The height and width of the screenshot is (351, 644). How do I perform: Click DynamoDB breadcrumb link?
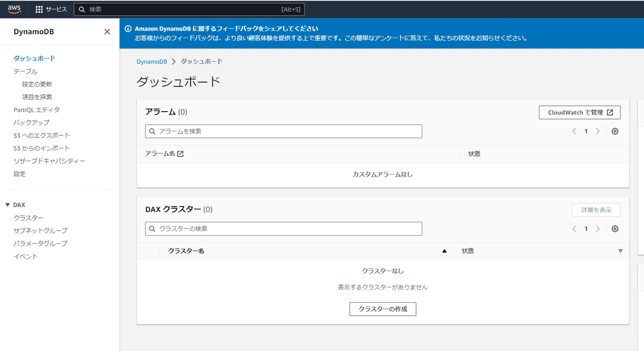(152, 62)
